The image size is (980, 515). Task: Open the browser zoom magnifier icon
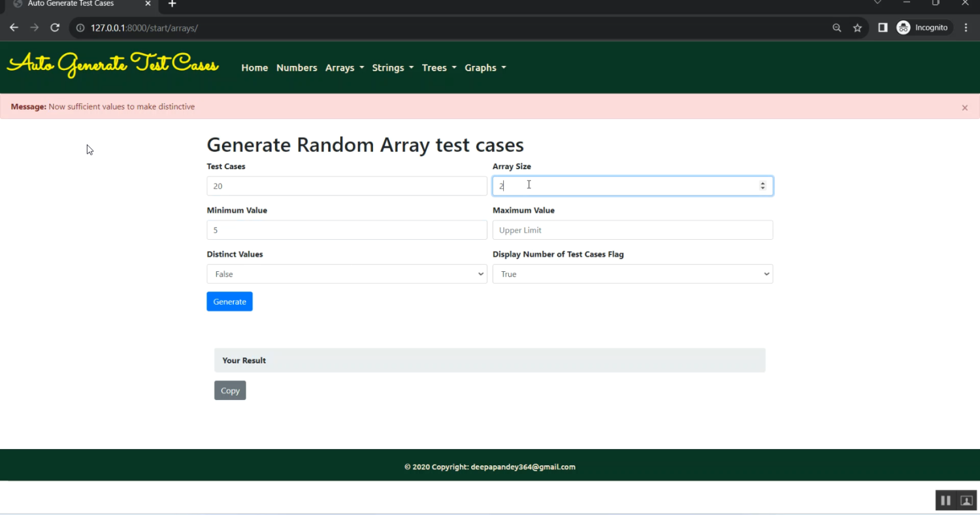(836, 27)
